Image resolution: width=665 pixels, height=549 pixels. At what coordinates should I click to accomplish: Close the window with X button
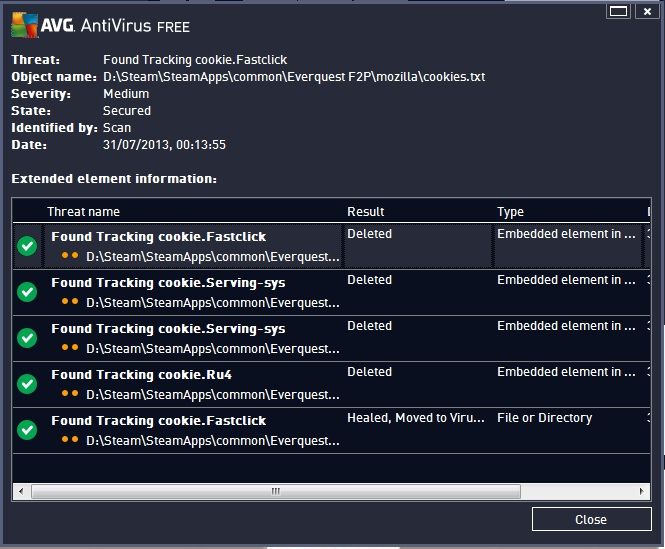click(647, 11)
